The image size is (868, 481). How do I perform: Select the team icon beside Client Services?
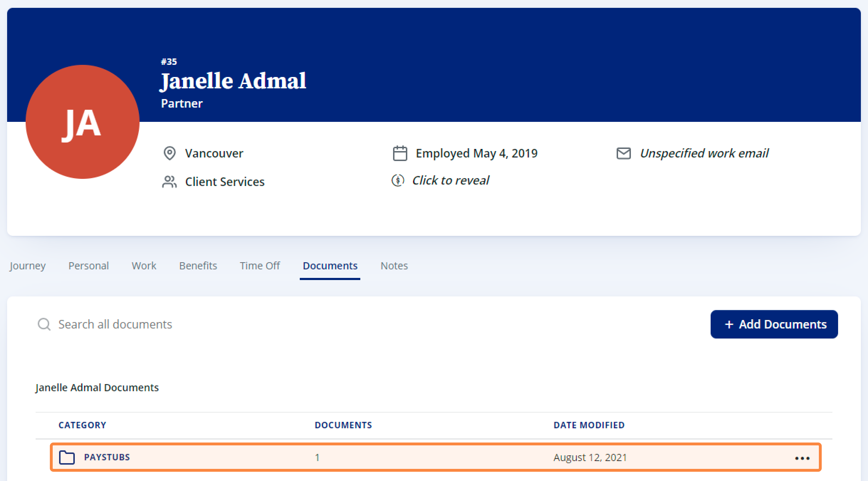click(x=170, y=182)
